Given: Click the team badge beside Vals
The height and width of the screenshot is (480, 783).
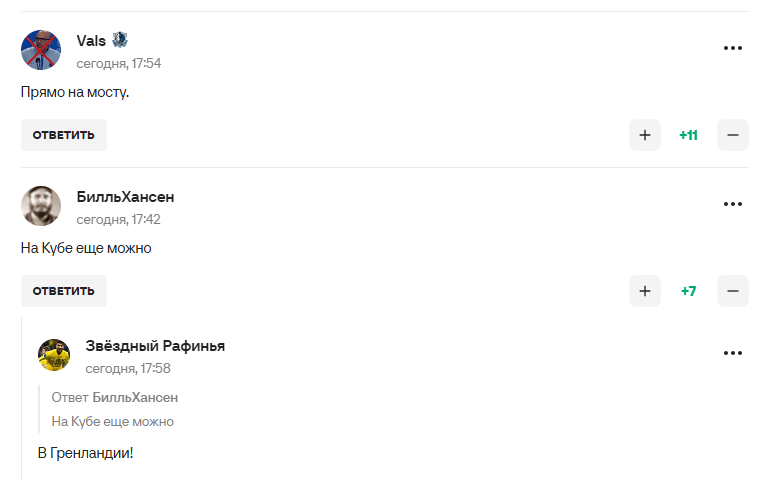Looking at the screenshot, I should (x=120, y=40).
